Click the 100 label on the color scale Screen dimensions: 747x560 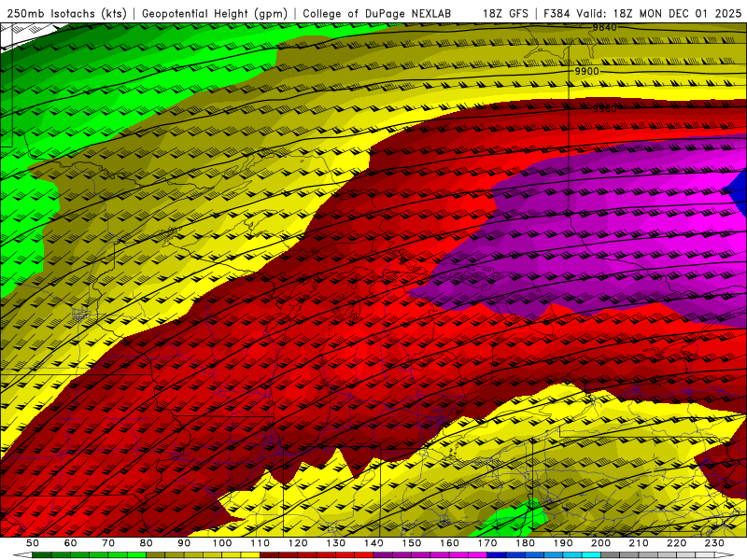pyautogui.click(x=222, y=543)
